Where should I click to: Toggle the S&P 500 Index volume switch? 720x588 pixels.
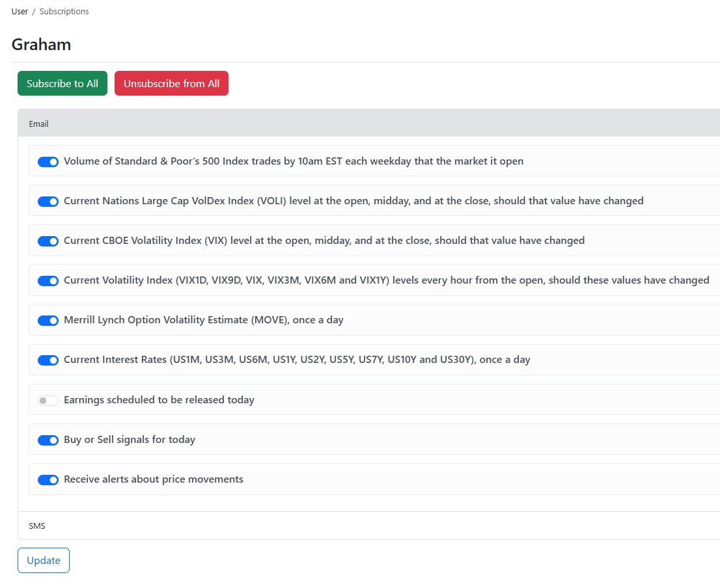pos(48,161)
